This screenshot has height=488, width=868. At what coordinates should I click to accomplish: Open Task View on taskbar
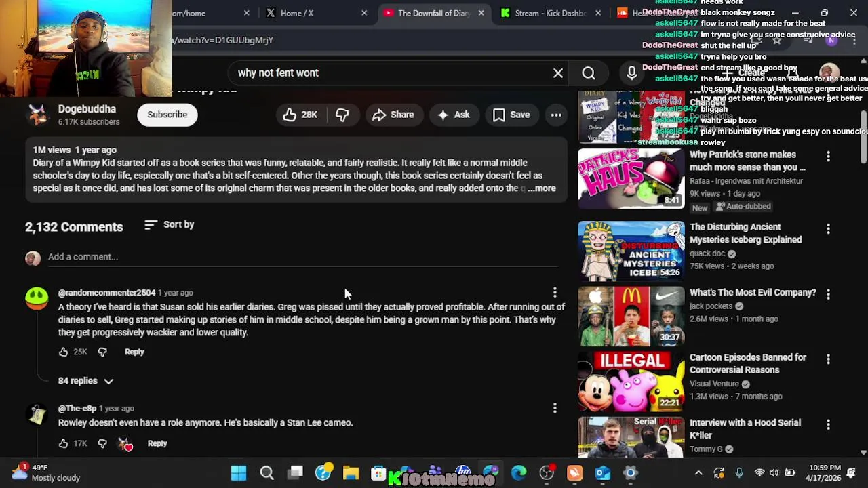[296, 473]
